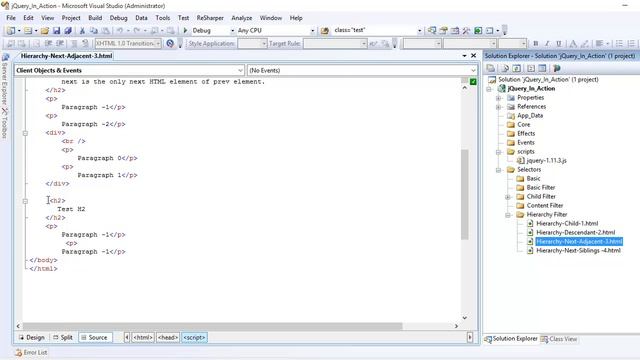Open the Tools menu
The width and height of the screenshot is (640, 360).
[162, 18]
